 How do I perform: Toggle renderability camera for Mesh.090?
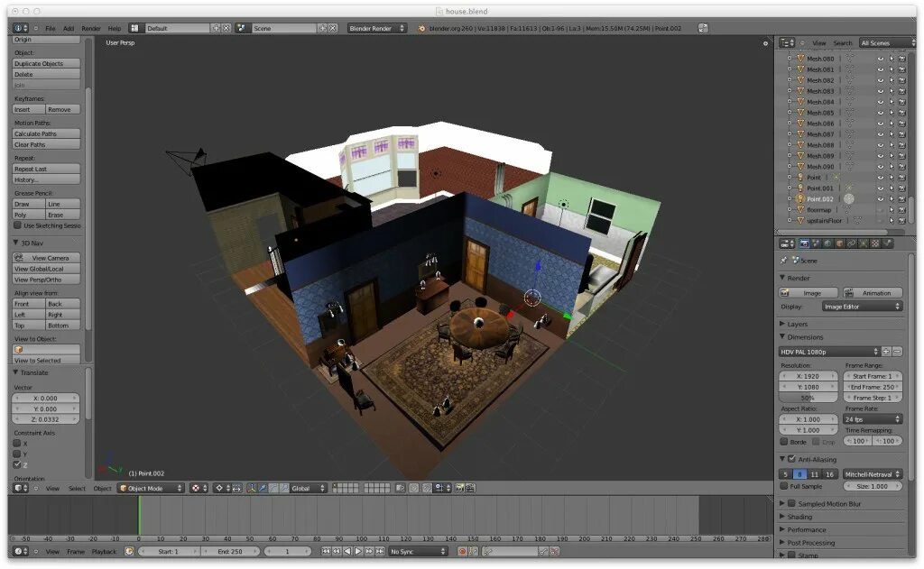point(902,167)
